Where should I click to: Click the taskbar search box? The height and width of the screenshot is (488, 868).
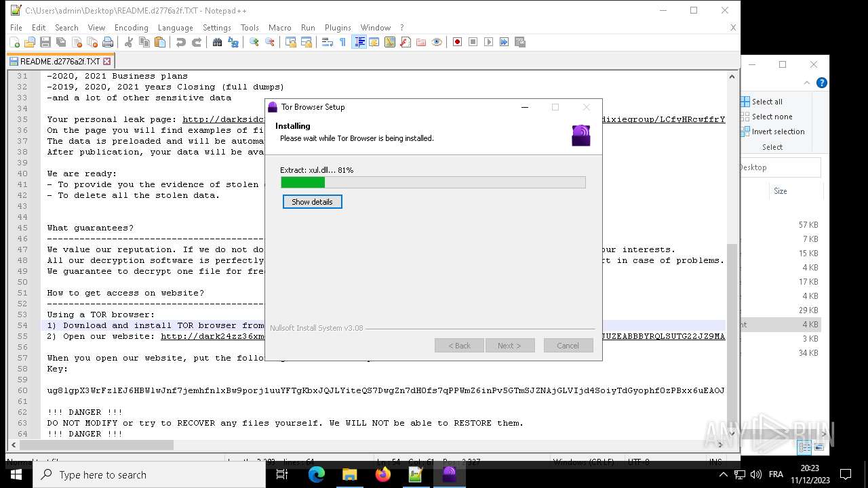point(149,474)
